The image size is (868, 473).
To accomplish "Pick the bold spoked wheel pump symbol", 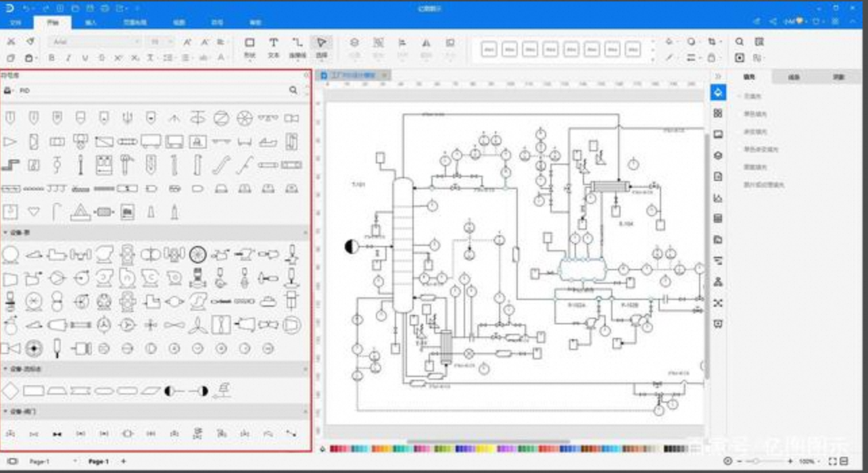I will coord(197,254).
